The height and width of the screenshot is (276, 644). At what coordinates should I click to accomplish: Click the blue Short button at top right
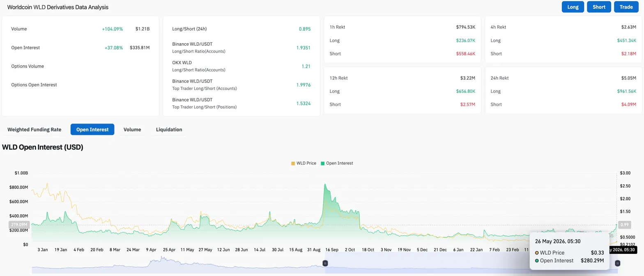(599, 7)
